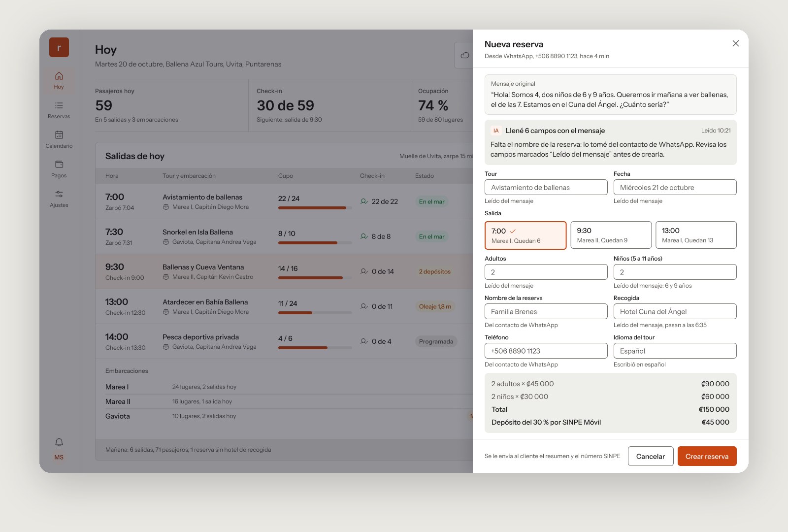Click check-in icon for 0 de 14
788x532 pixels.
[364, 271]
